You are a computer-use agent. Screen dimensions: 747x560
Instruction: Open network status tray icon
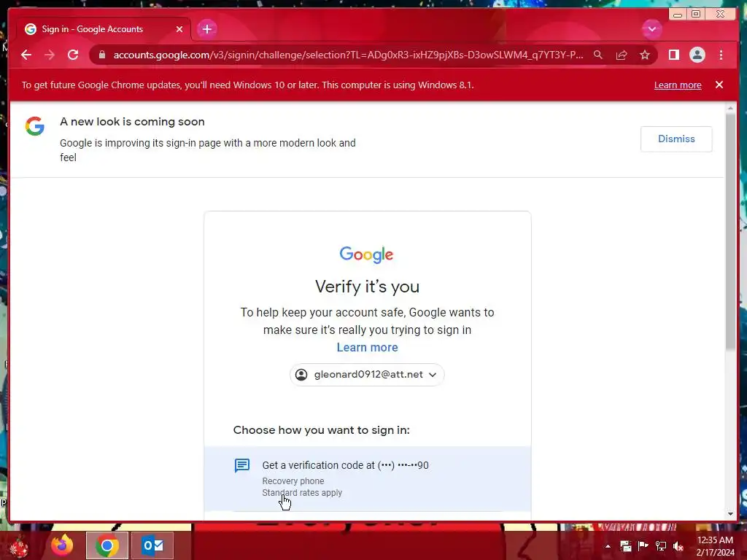click(660, 546)
